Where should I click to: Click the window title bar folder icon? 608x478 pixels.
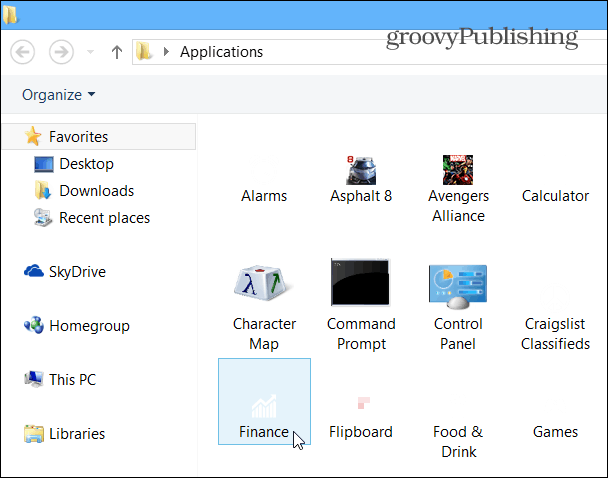pyautogui.click(x=10, y=15)
